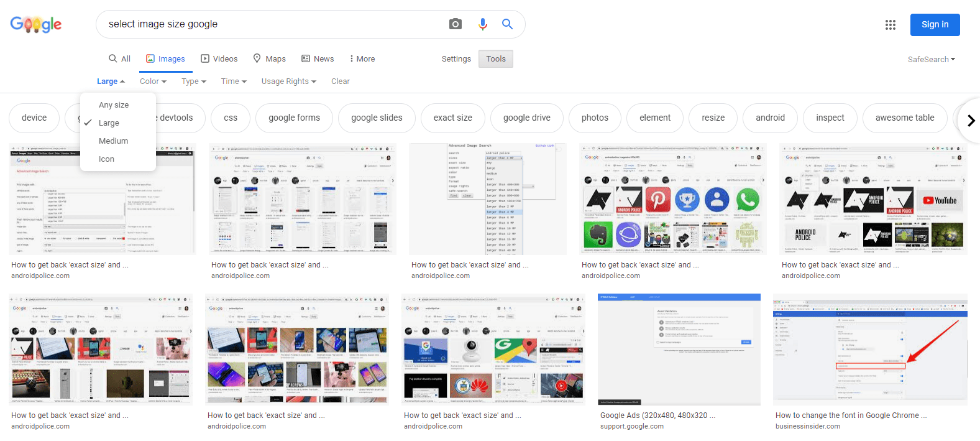This screenshot has height=441, width=980.
Task: Open the More search menu
Action: coord(362,58)
